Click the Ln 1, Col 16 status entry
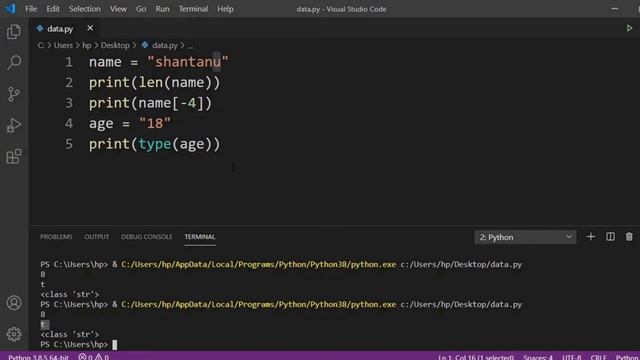 (x=476, y=357)
